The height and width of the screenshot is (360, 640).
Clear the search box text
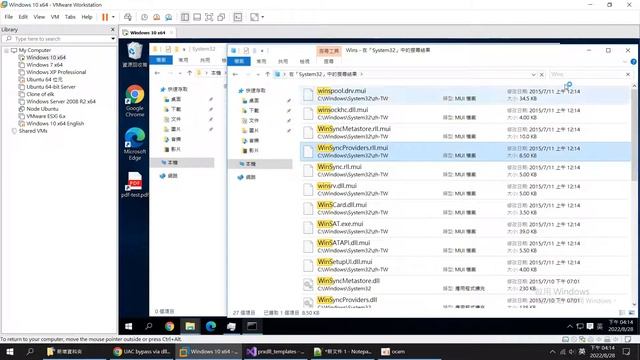click(x=628, y=74)
